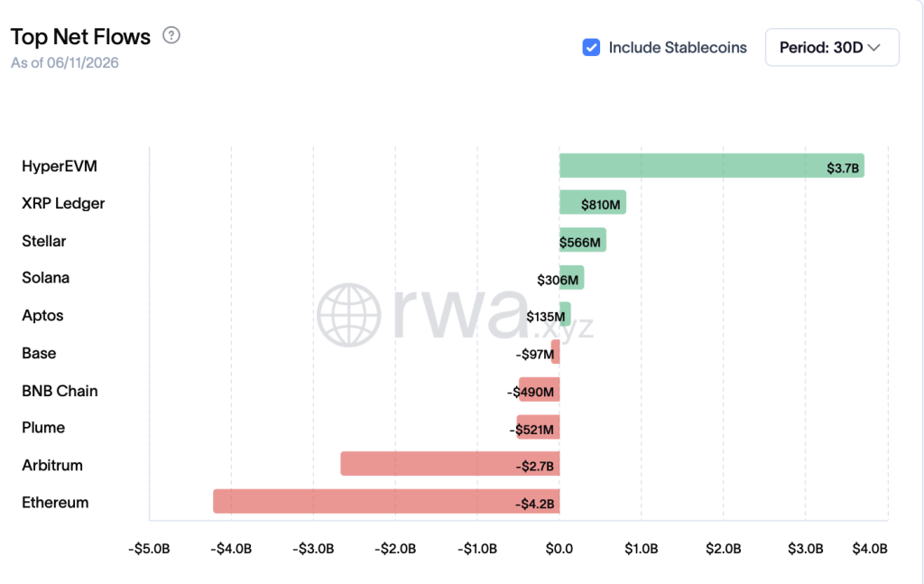Click the help question mark icon

coord(171,35)
